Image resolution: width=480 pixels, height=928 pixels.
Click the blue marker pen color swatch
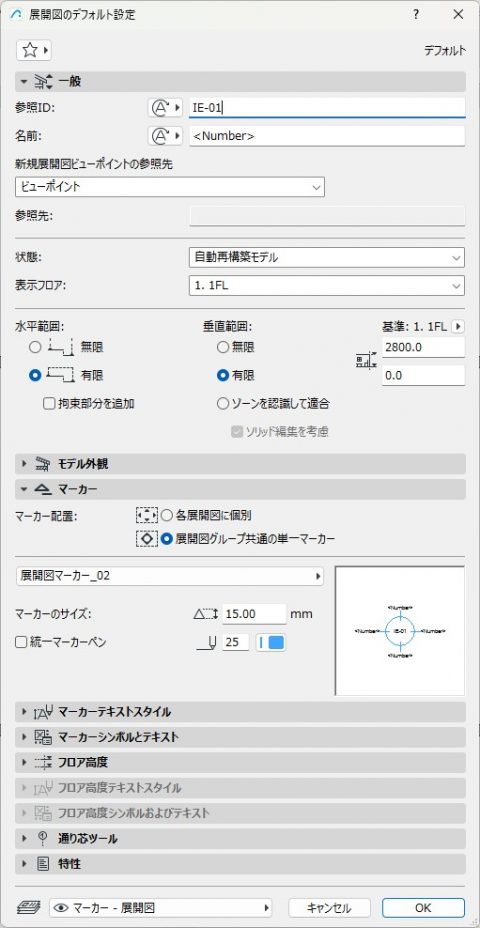(271, 643)
